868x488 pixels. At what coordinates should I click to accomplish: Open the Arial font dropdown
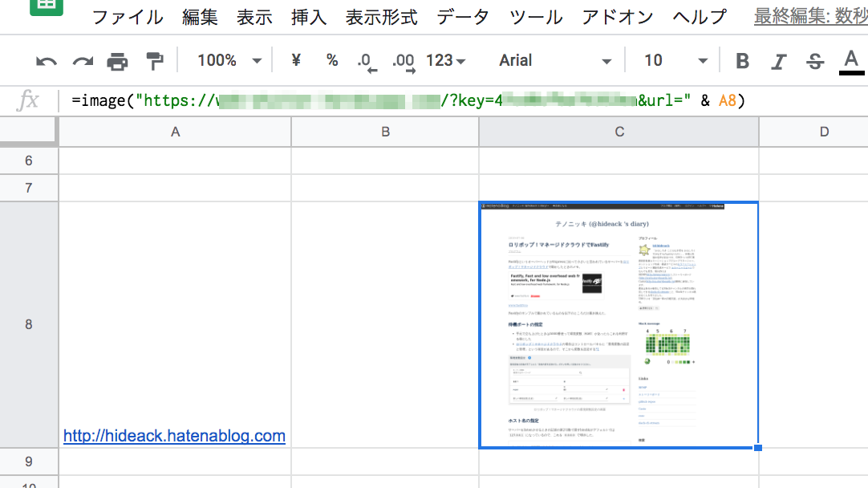[554, 60]
